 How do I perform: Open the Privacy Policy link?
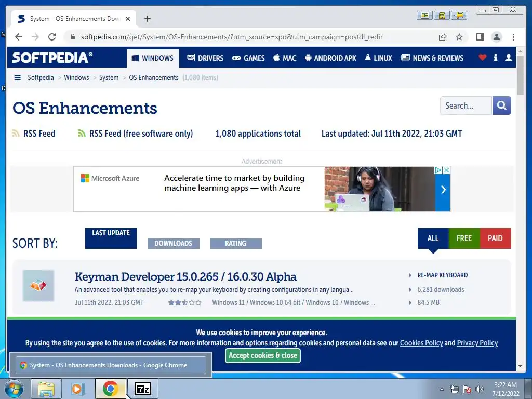(x=477, y=343)
